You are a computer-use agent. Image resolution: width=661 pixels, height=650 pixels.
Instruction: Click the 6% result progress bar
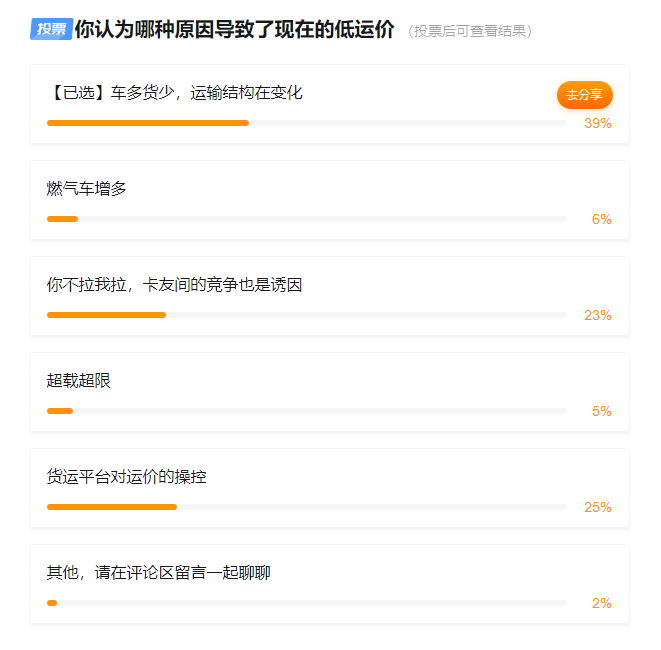(x=307, y=219)
